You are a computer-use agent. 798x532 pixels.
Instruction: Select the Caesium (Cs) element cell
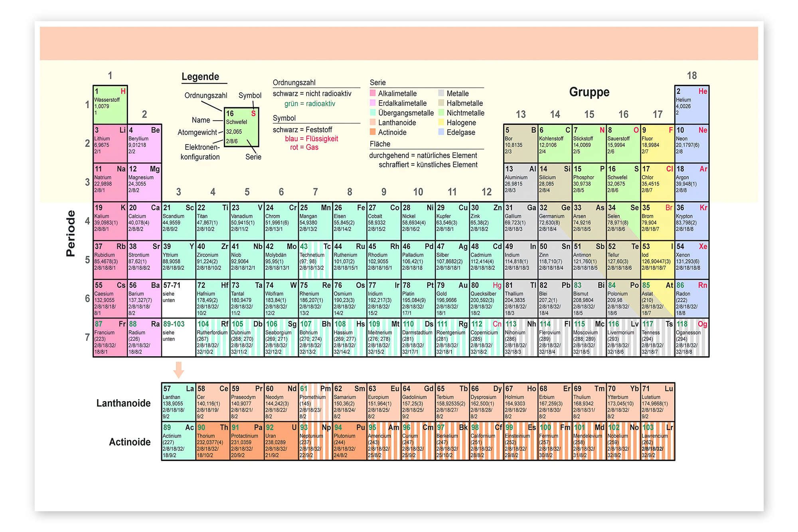[110, 298]
